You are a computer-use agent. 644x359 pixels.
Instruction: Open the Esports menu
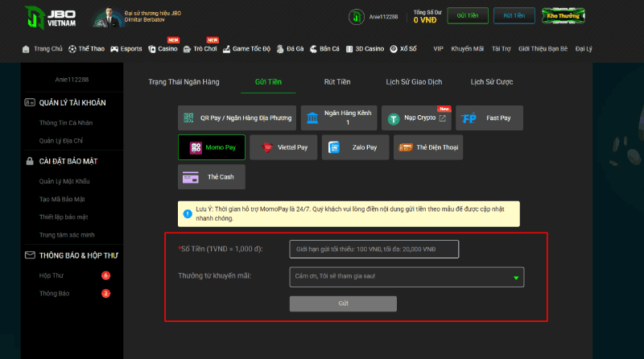126,49
